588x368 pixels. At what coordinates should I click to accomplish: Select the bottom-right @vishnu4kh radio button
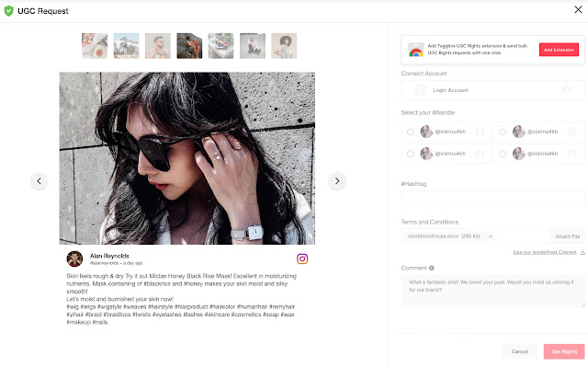pos(503,154)
